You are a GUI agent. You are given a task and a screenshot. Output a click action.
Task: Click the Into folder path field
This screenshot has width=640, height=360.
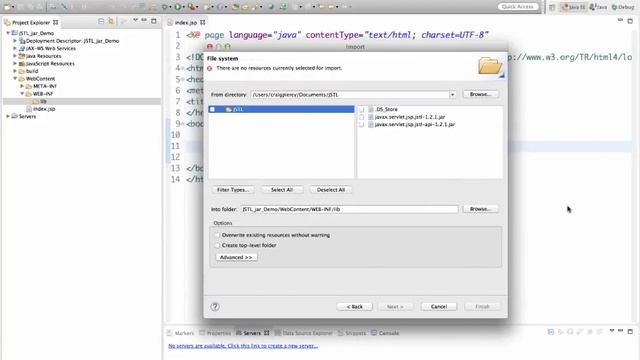click(x=349, y=209)
